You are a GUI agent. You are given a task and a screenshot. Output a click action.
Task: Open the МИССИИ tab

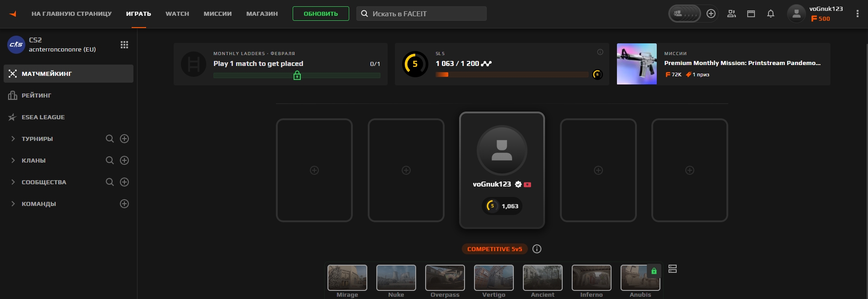[218, 14]
